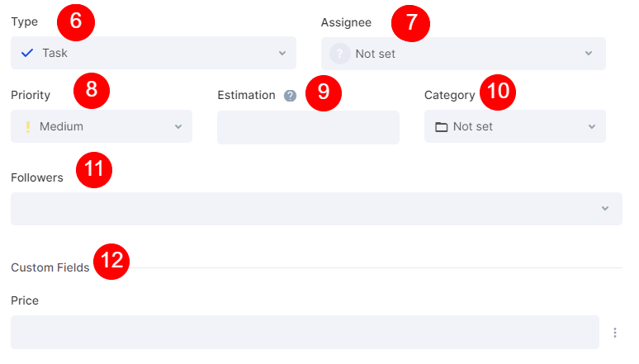Click red annotation marker number 9

[x=324, y=93]
